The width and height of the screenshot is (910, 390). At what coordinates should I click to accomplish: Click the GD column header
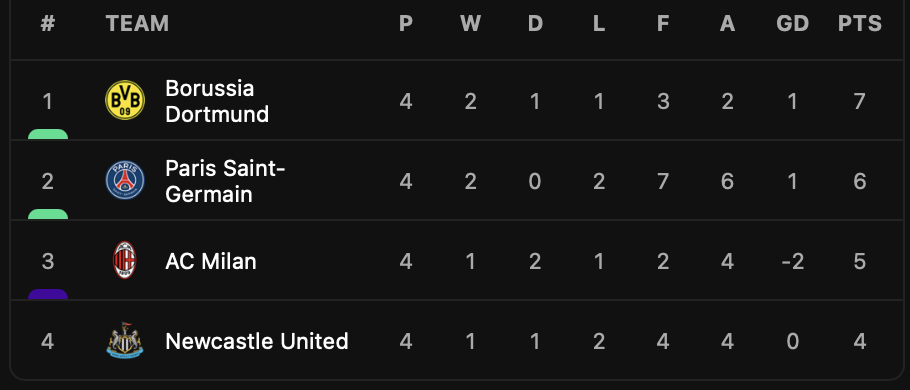(x=793, y=24)
